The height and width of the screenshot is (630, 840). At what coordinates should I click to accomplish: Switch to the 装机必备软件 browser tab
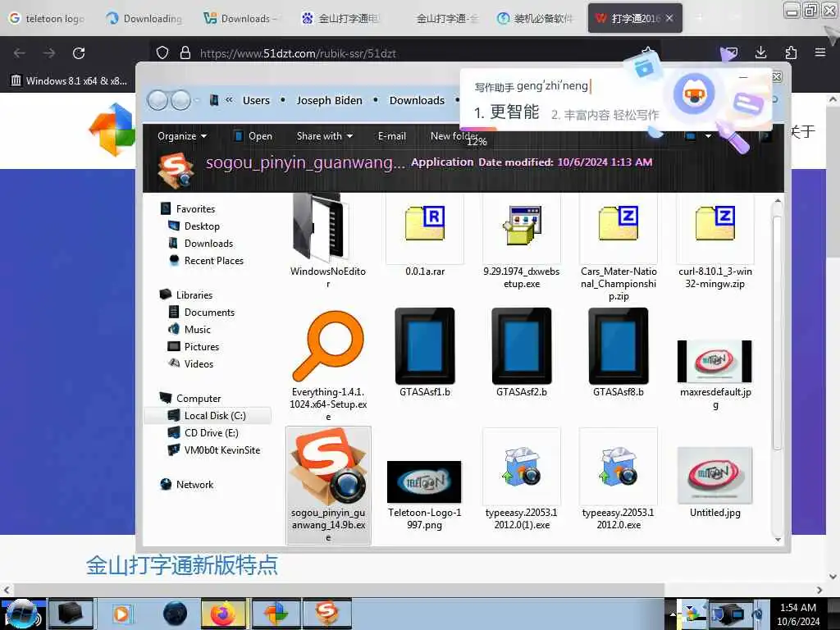[533, 18]
